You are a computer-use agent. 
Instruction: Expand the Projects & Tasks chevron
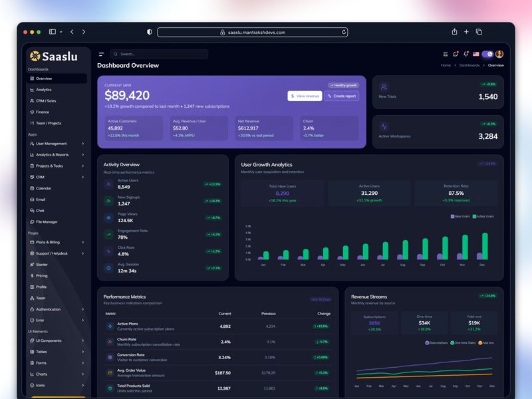point(82,166)
